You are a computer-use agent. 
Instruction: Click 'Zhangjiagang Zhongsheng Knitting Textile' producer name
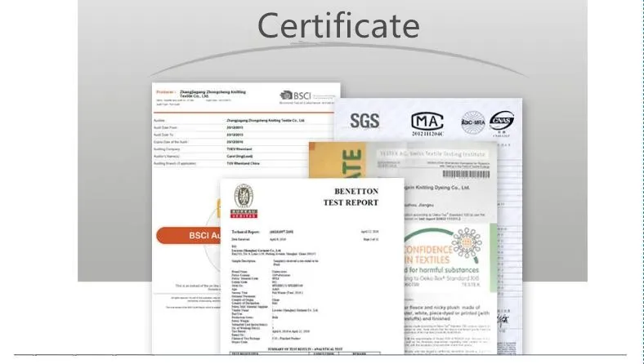pos(212,94)
